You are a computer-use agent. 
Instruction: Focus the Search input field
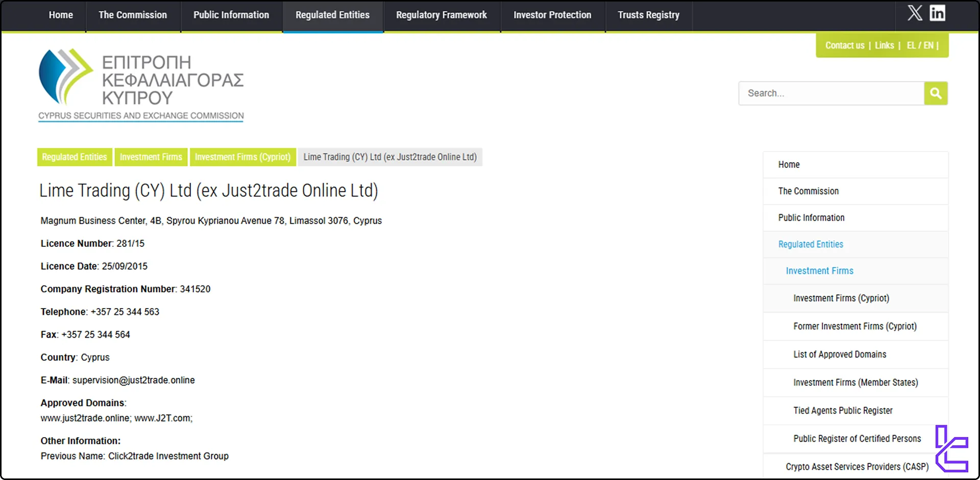point(831,93)
